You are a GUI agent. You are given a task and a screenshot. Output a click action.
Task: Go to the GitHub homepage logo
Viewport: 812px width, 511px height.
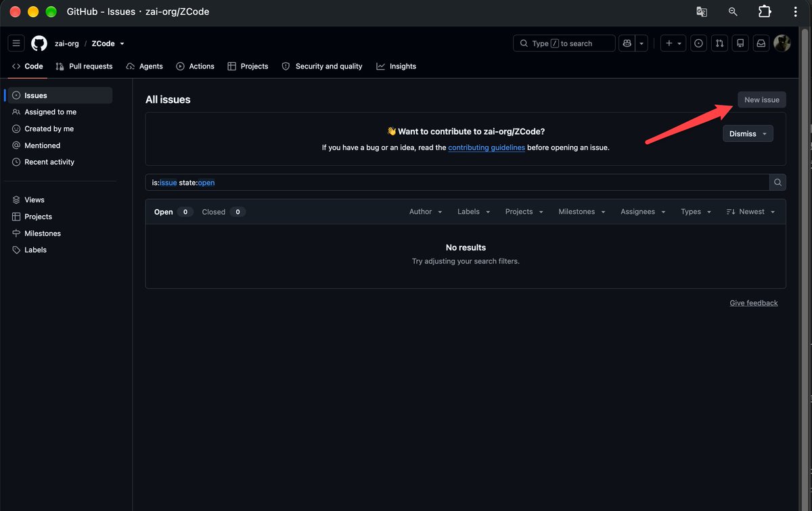click(x=39, y=43)
